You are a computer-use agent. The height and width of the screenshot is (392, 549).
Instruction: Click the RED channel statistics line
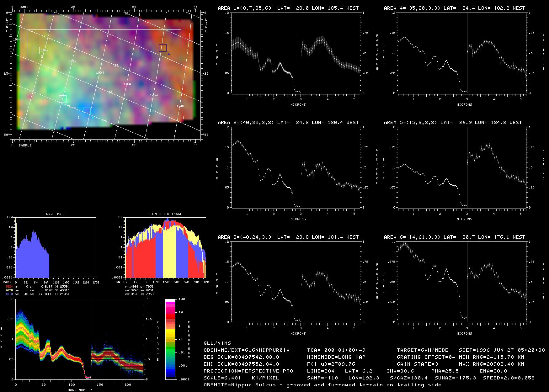37,287
